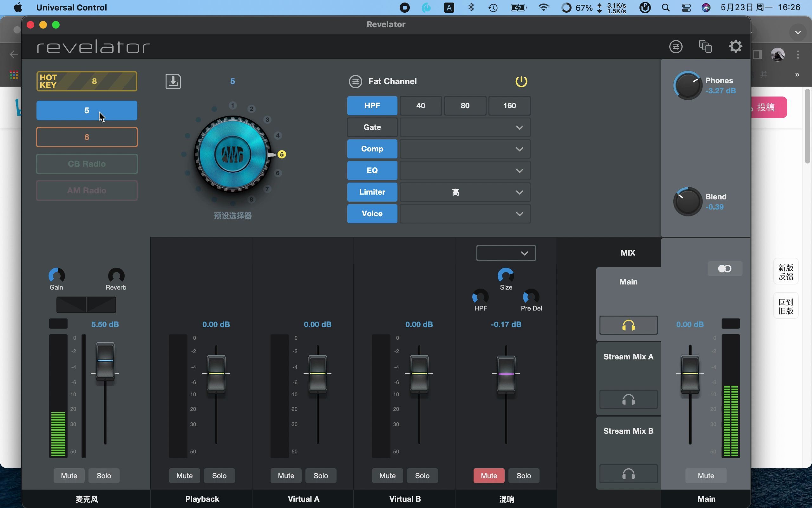This screenshot has height=508, width=812.
Task: Click the Time Machine menu bar icon
Action: (x=493, y=7)
